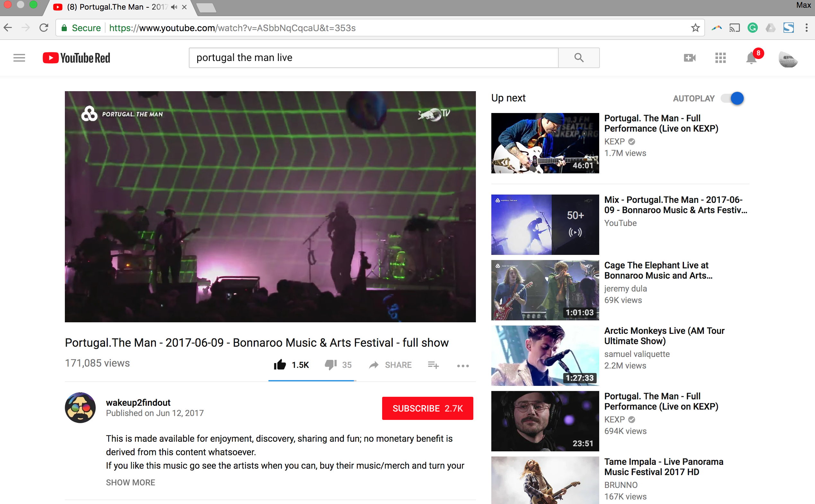Open the 50+ Mix playlist thumbnail

coord(545,225)
